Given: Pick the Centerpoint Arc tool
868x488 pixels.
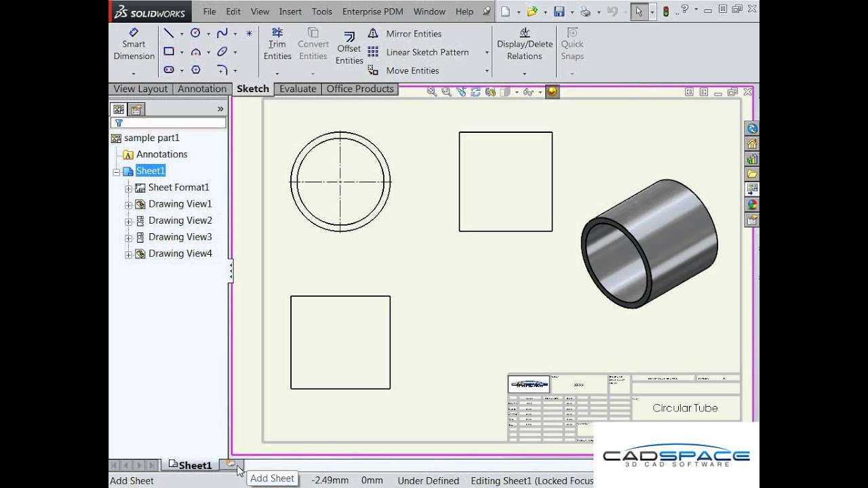Looking at the screenshot, I should pos(195,52).
